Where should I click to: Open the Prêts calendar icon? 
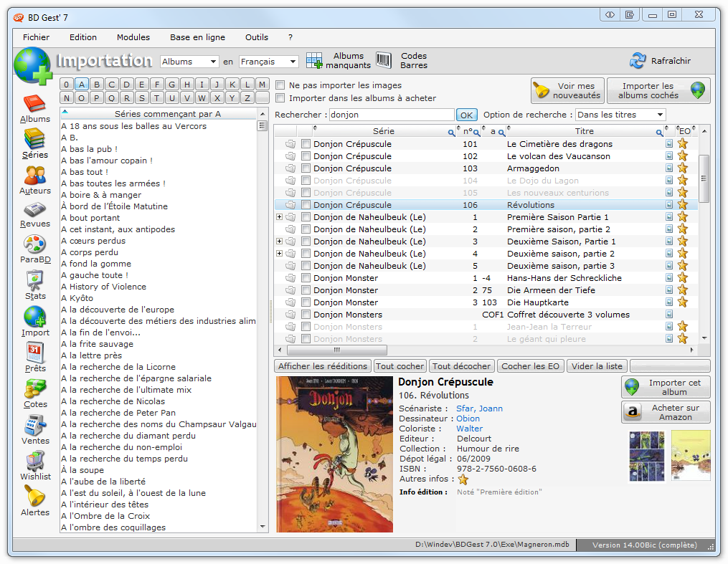click(35, 353)
